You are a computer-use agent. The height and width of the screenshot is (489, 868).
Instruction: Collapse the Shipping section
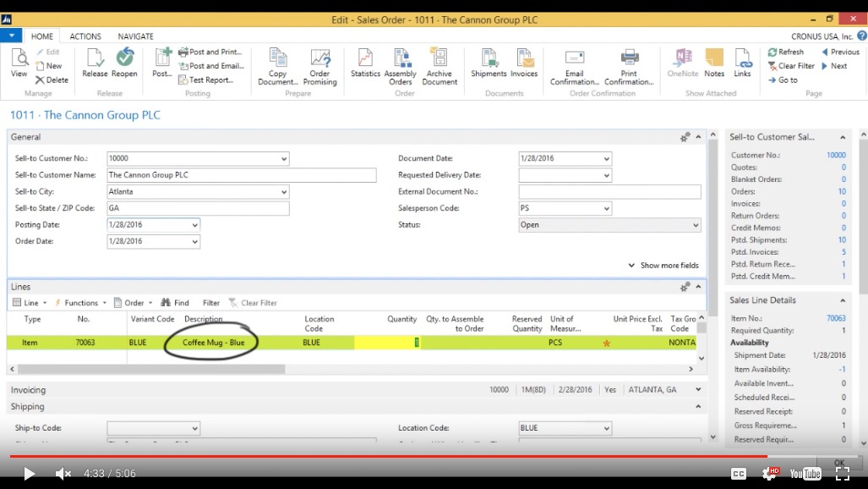(x=698, y=406)
